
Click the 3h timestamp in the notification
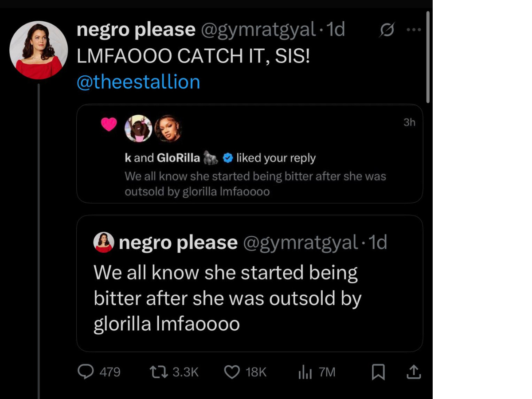(x=409, y=122)
